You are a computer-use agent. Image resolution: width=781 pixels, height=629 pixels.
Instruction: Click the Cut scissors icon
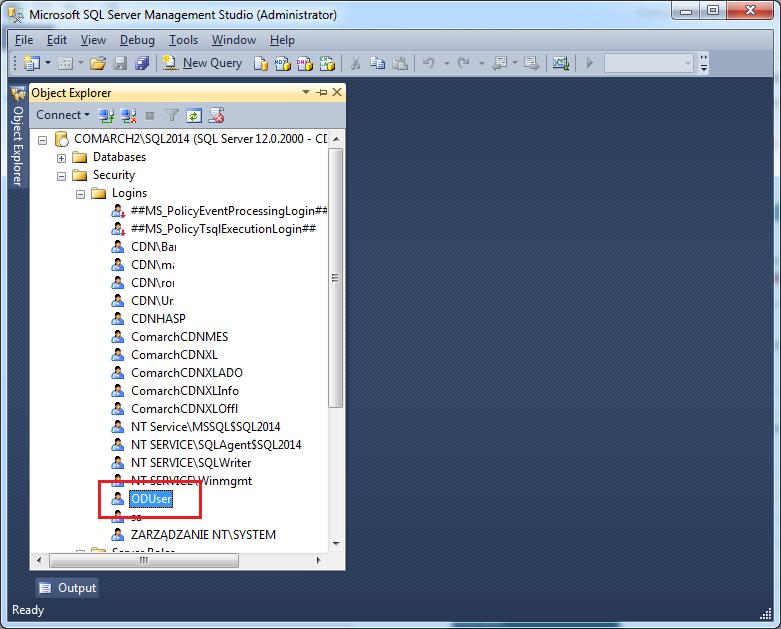355,63
